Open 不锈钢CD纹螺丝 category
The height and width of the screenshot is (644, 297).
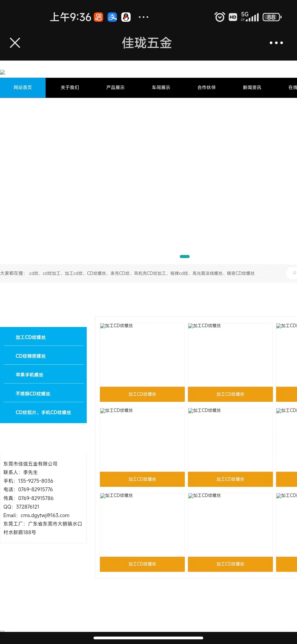click(x=33, y=394)
